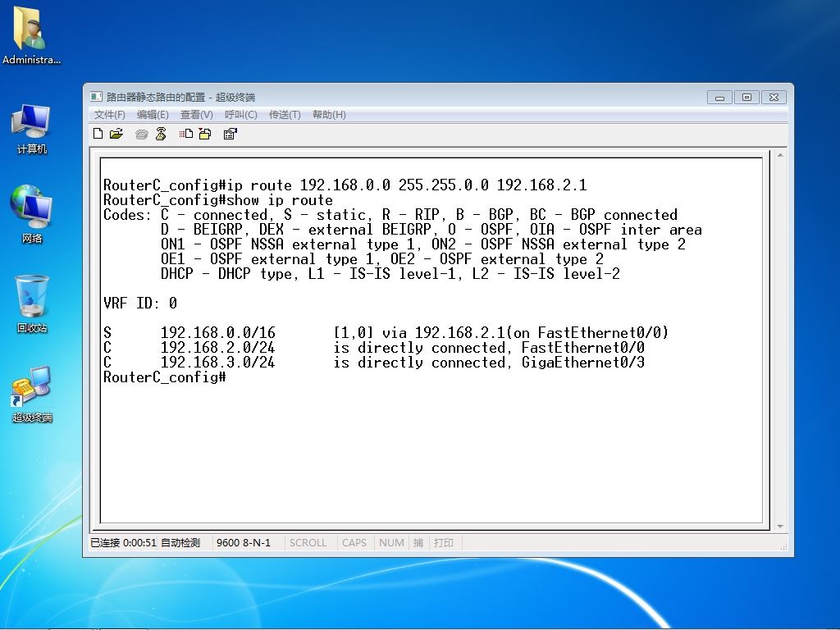Open the 呼叫(C) menu
This screenshot has height=630, width=840.
(240, 115)
